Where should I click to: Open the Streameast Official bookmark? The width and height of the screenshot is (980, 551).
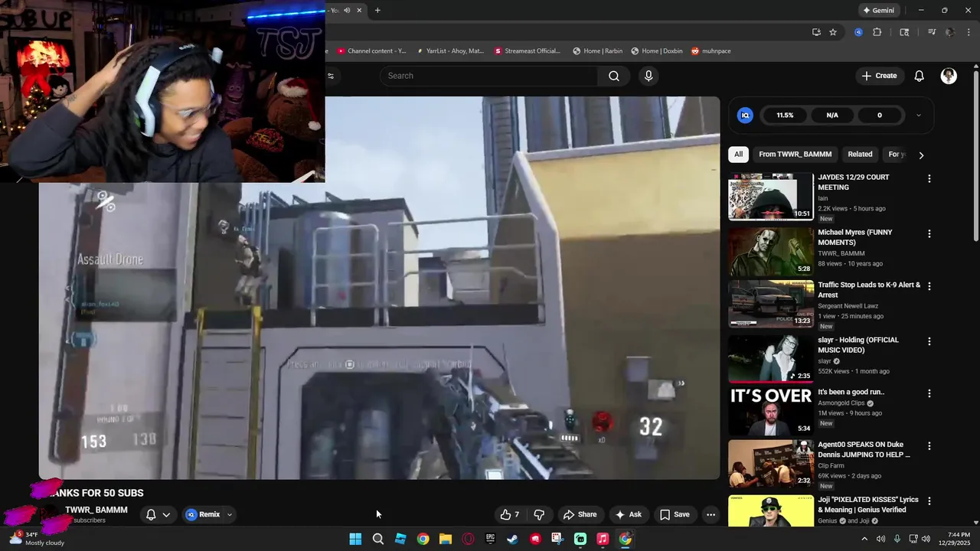[528, 51]
